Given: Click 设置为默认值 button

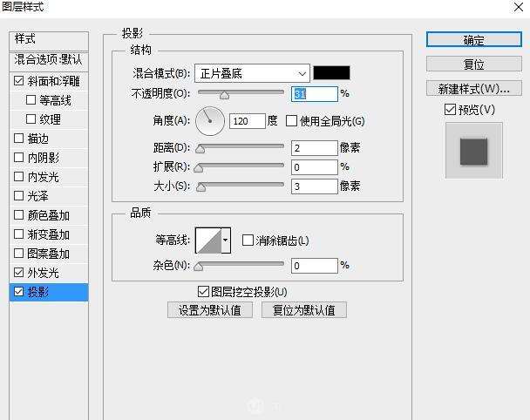Looking at the screenshot, I should pyautogui.click(x=210, y=310).
